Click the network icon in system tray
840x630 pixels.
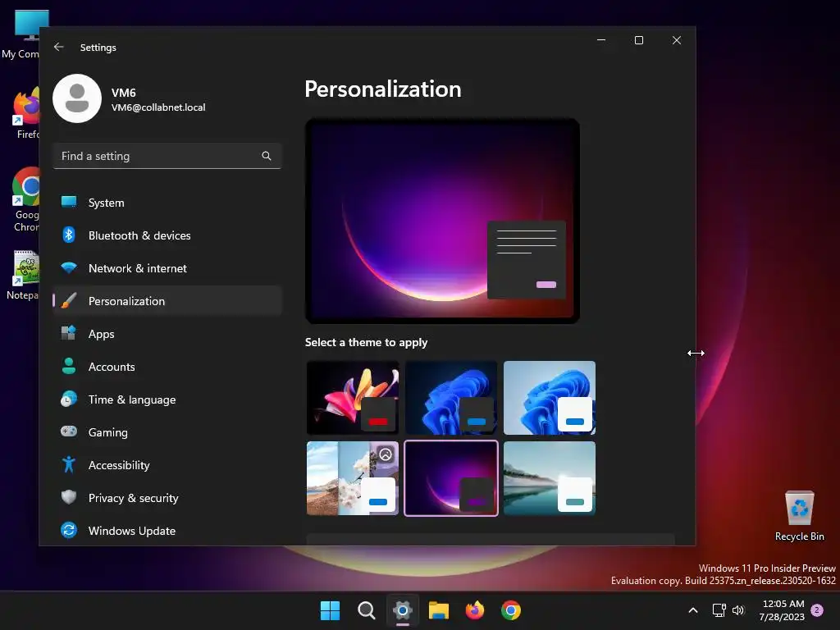tap(719, 610)
